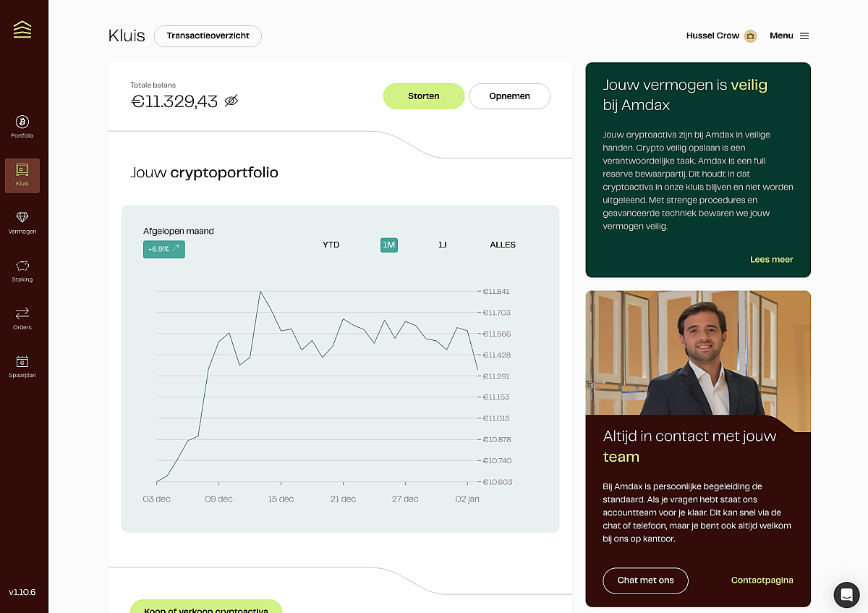
Task: Select the 1M chart range
Action: tap(389, 245)
